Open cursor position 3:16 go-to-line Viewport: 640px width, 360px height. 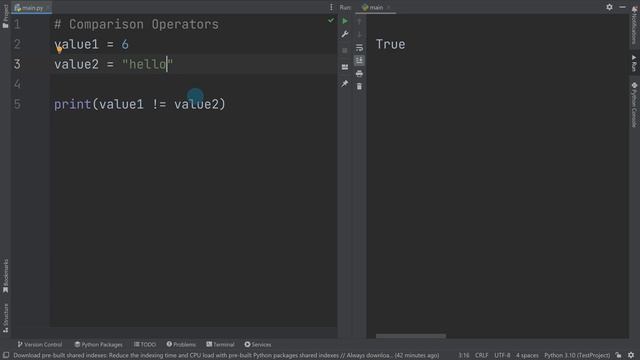(x=464, y=356)
